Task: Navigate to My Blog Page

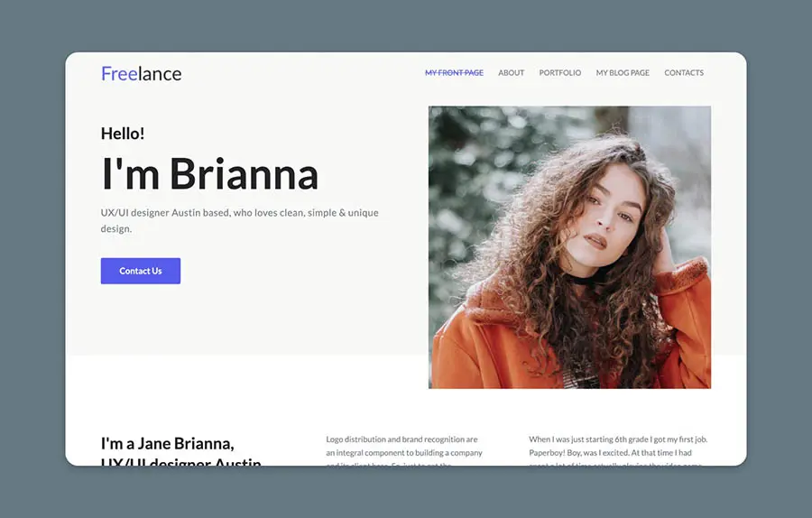Action: [623, 73]
